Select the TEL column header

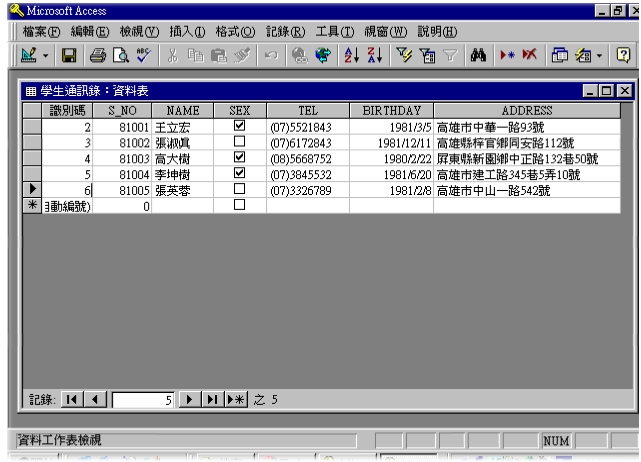308,110
